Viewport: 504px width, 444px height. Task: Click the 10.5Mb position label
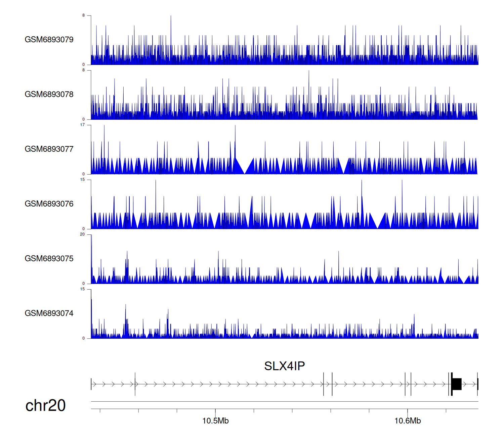(x=215, y=421)
